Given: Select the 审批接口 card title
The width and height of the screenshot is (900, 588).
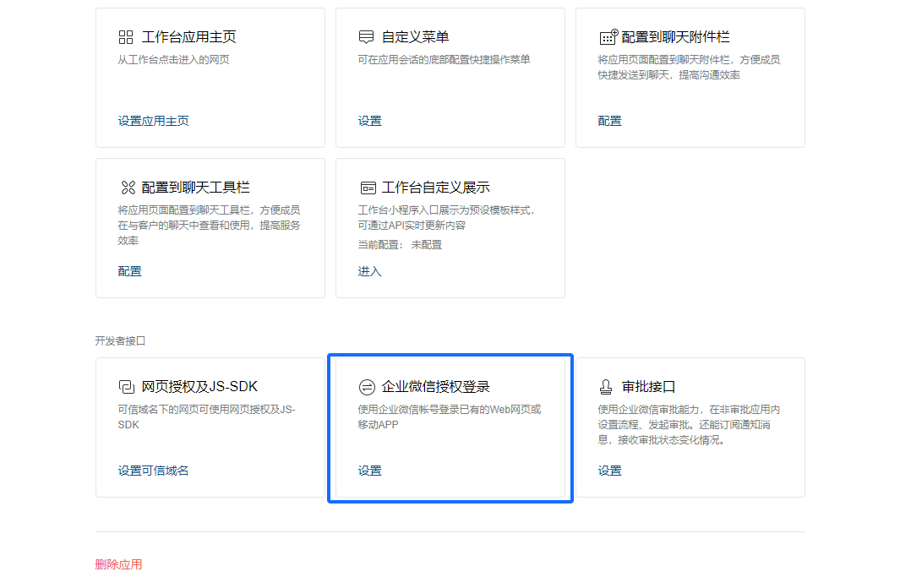Looking at the screenshot, I should click(648, 387).
